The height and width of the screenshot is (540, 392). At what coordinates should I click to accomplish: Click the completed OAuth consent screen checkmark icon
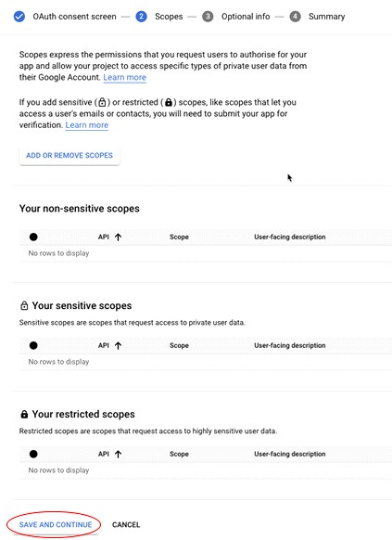[x=19, y=17]
